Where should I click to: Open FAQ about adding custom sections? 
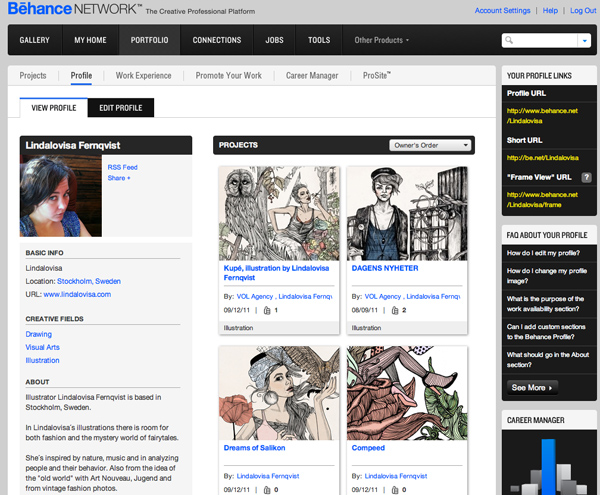(x=546, y=332)
